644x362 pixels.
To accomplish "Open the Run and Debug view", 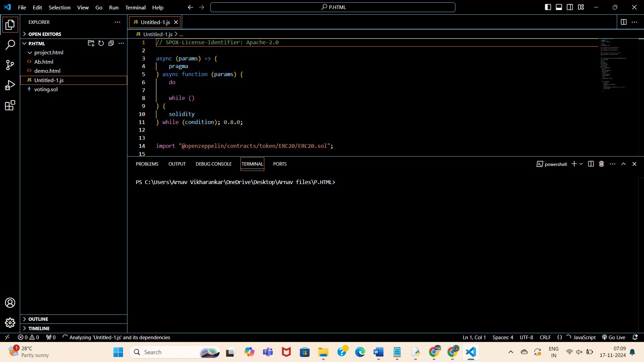I will 10,85.
